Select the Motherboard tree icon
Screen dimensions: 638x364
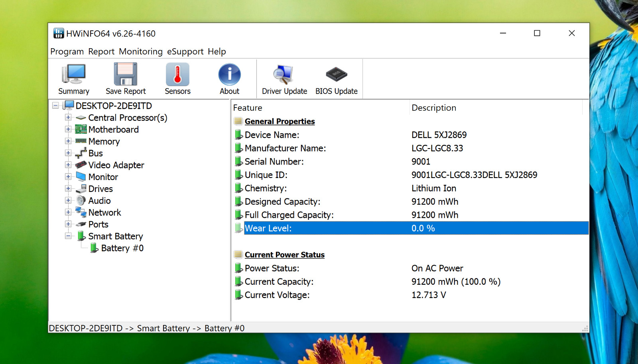[81, 129]
